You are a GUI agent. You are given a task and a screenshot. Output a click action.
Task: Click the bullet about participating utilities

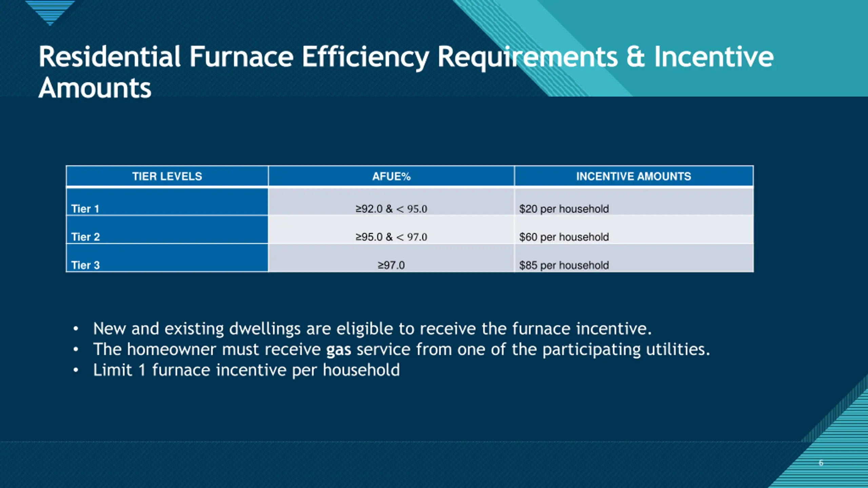[401, 349]
